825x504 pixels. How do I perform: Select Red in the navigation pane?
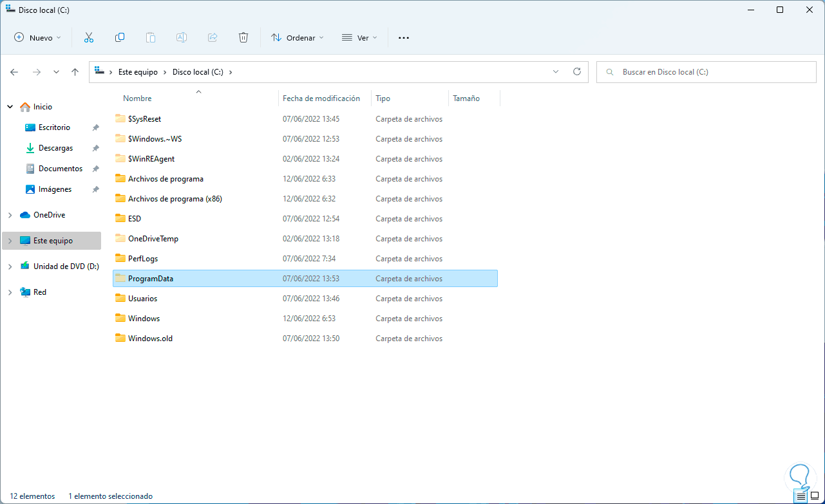tap(40, 292)
